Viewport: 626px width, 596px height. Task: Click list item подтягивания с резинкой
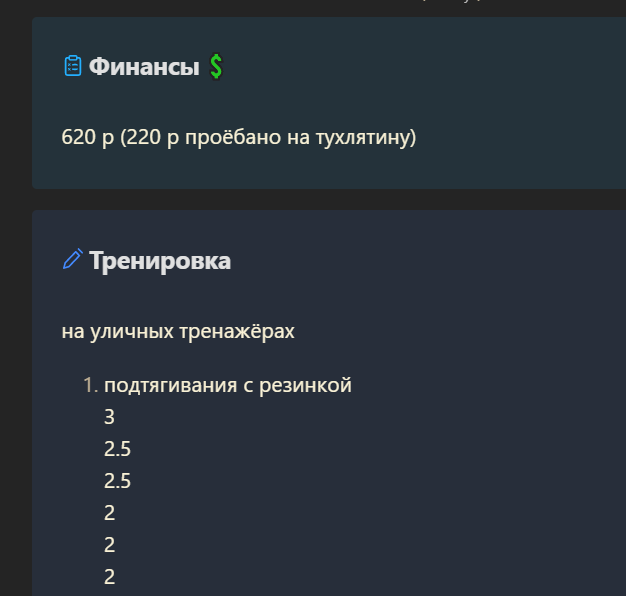(228, 386)
